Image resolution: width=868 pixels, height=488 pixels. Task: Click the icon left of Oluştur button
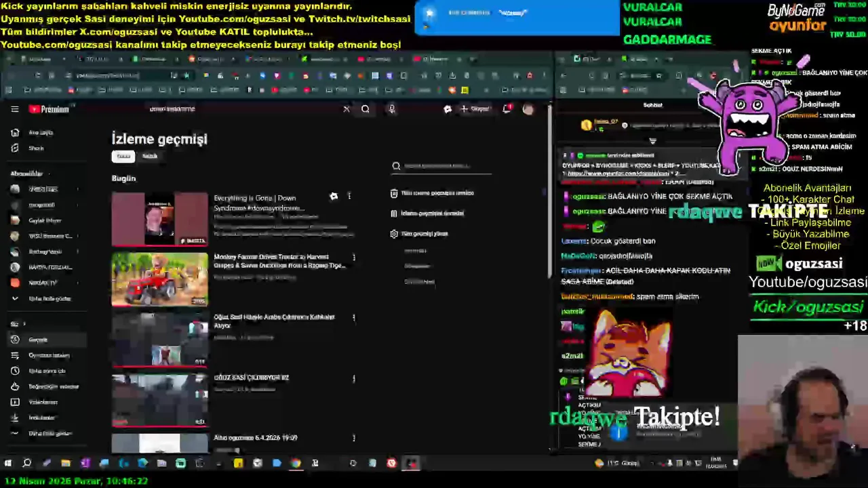[x=448, y=108]
